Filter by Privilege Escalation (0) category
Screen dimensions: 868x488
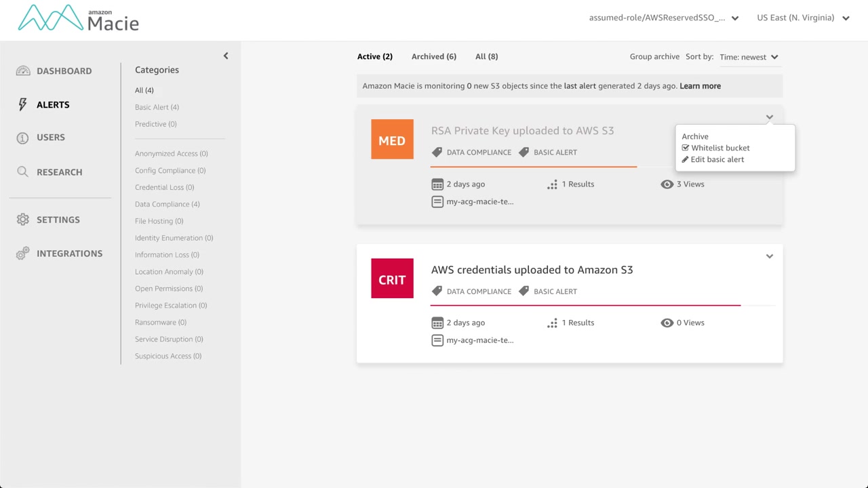(171, 306)
